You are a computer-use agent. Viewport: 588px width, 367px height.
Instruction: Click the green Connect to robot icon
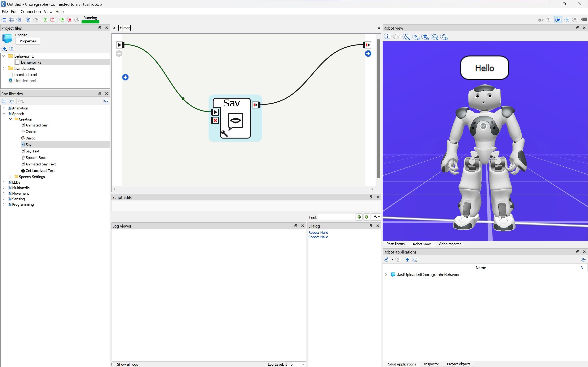click(x=45, y=20)
